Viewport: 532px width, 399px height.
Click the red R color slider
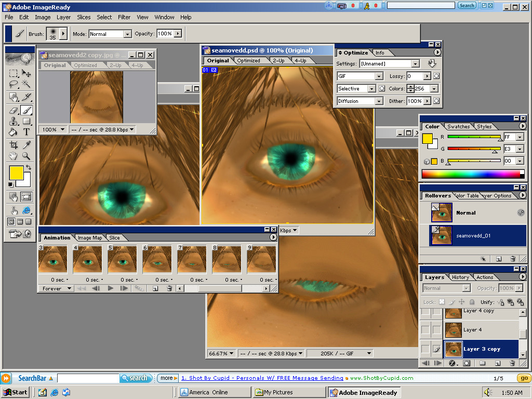coord(474,137)
